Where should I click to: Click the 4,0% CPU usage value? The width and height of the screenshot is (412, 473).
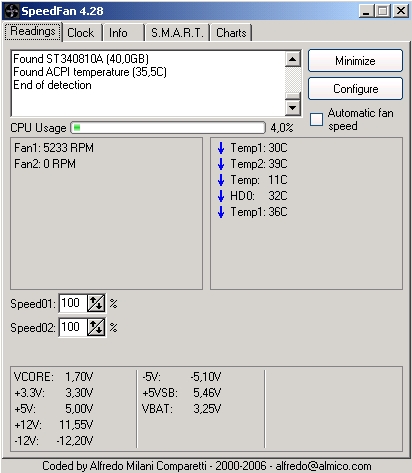[x=282, y=128]
